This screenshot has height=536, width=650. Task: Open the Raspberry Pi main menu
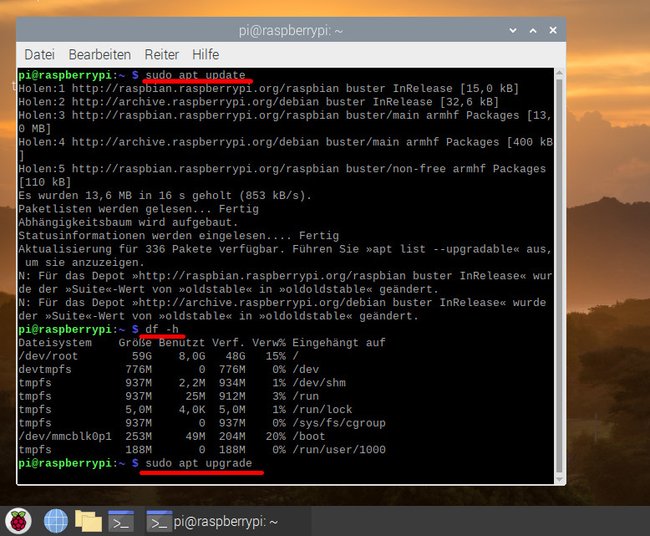(x=18, y=521)
